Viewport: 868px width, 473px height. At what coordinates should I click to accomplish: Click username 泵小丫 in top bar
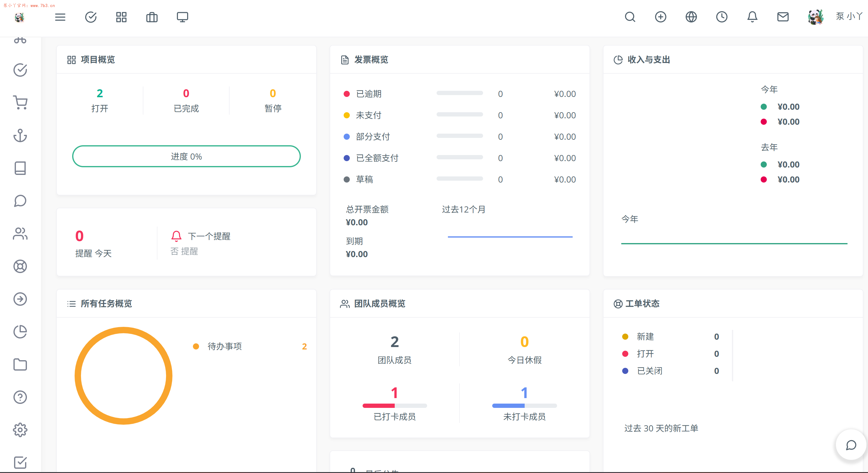point(849,16)
